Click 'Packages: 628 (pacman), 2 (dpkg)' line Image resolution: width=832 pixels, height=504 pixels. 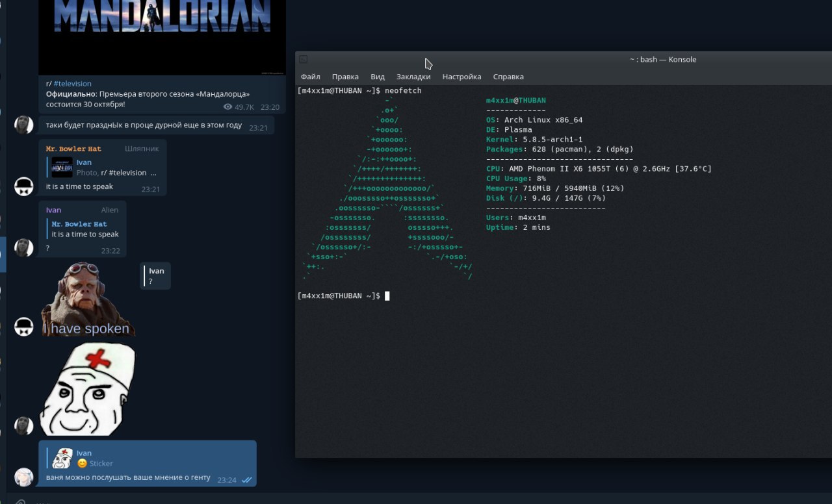point(560,149)
